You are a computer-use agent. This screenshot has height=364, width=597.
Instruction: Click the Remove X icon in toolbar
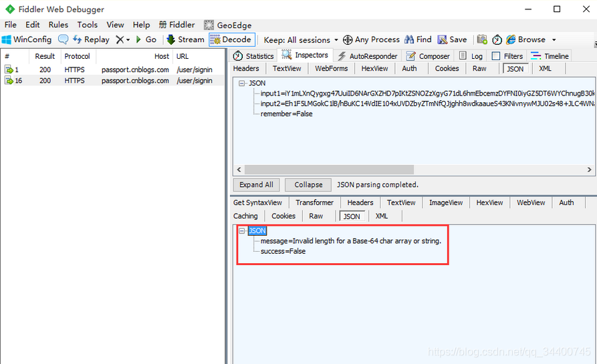coord(120,39)
